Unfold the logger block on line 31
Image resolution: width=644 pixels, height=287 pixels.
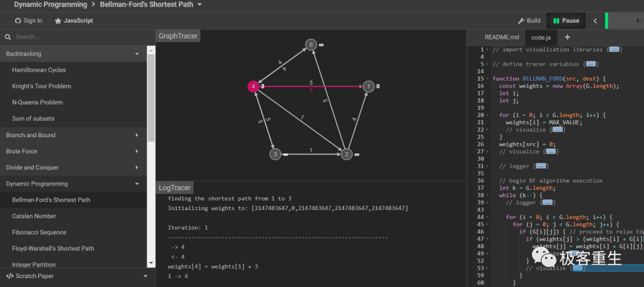pyautogui.click(x=540, y=166)
